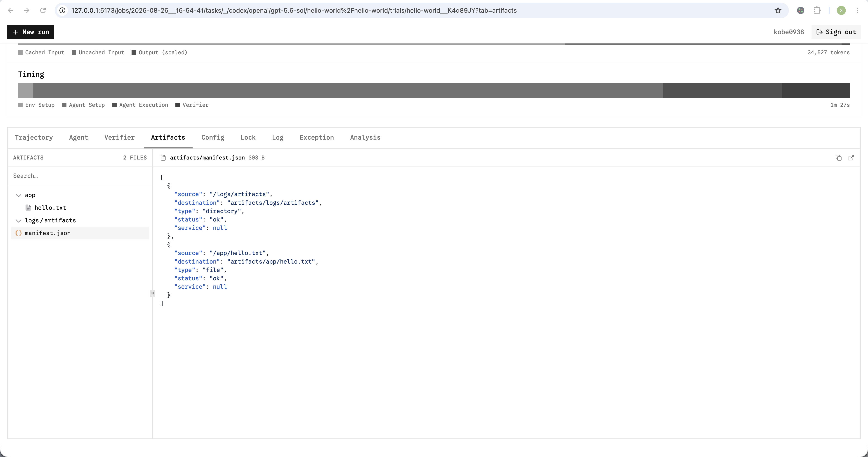868x457 pixels.
Task: Bookmark this page with the star
Action: [778, 10]
